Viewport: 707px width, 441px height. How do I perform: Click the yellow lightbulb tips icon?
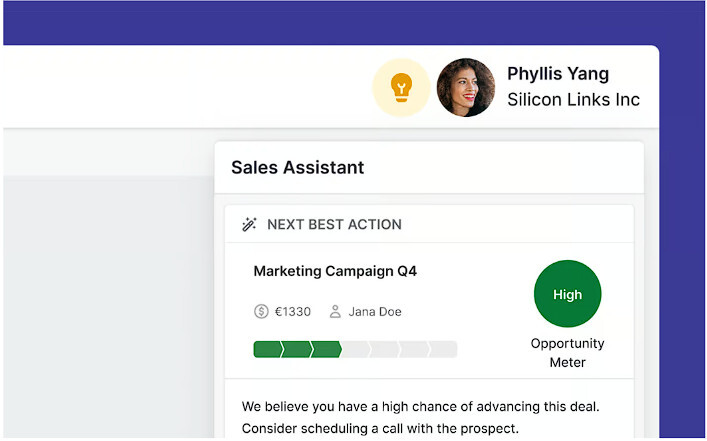pyautogui.click(x=401, y=88)
